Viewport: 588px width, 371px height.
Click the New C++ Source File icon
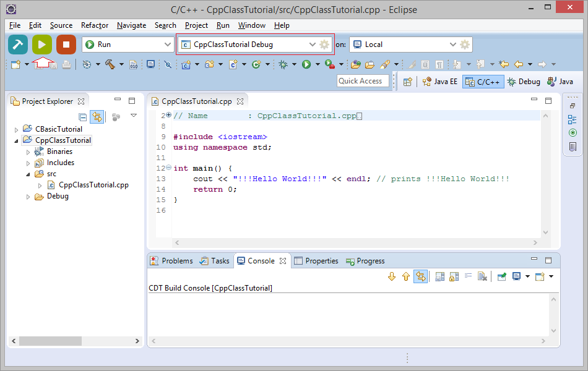point(233,64)
